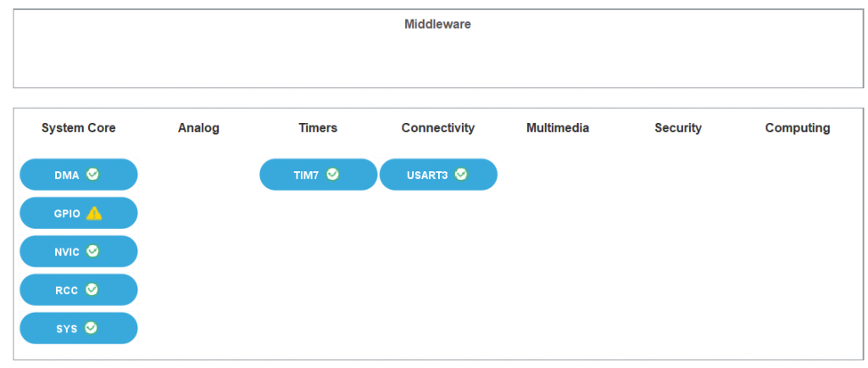Image resolution: width=868 pixels, height=368 pixels.
Task: Click the yellow warning icon on GPIO
Action: (94, 213)
